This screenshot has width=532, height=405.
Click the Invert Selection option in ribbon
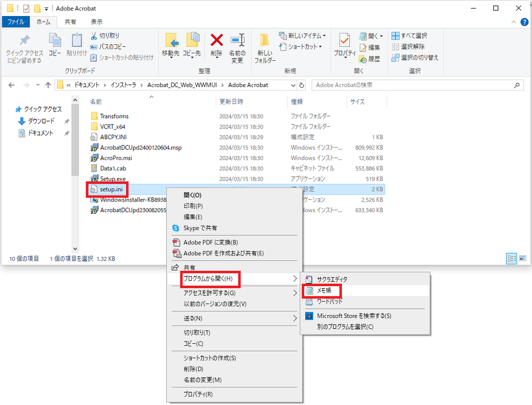415,58
